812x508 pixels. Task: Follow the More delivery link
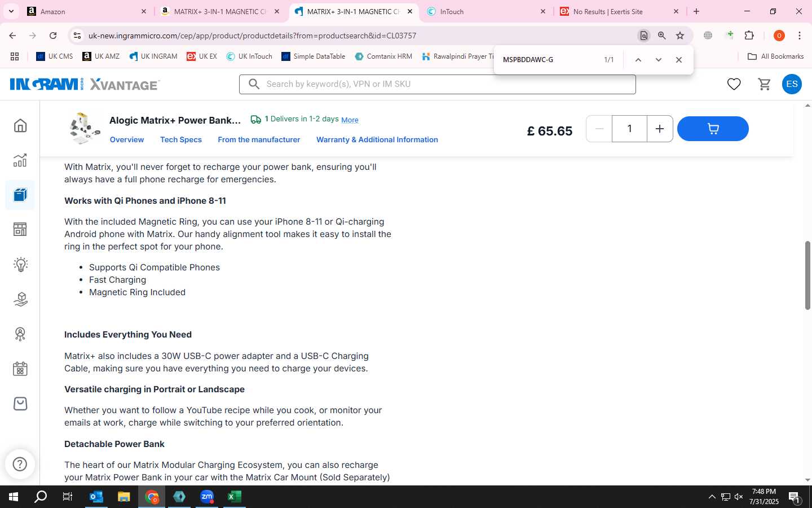click(x=350, y=120)
